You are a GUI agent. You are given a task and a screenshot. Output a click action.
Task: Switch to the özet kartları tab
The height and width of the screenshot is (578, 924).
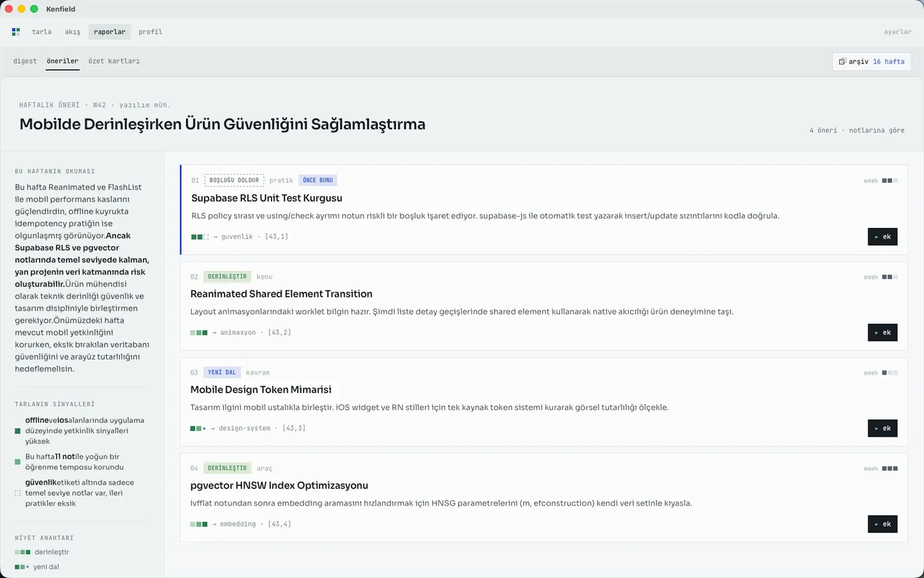114,61
